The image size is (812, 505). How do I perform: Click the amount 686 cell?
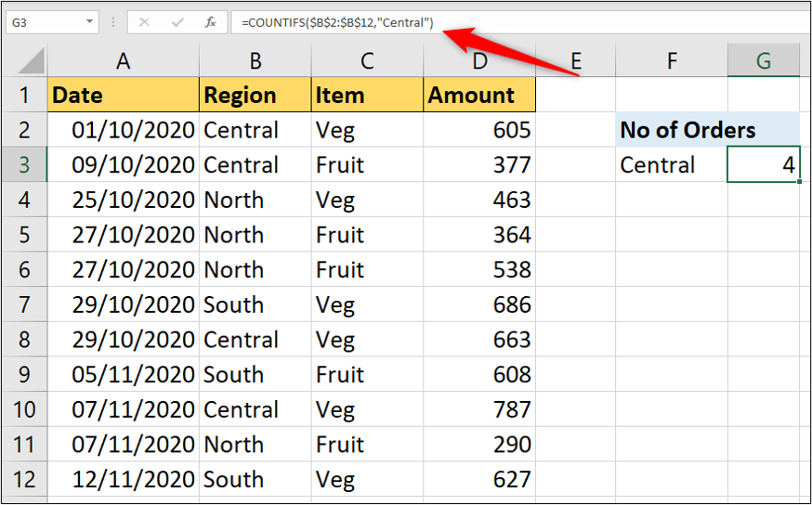tap(479, 304)
